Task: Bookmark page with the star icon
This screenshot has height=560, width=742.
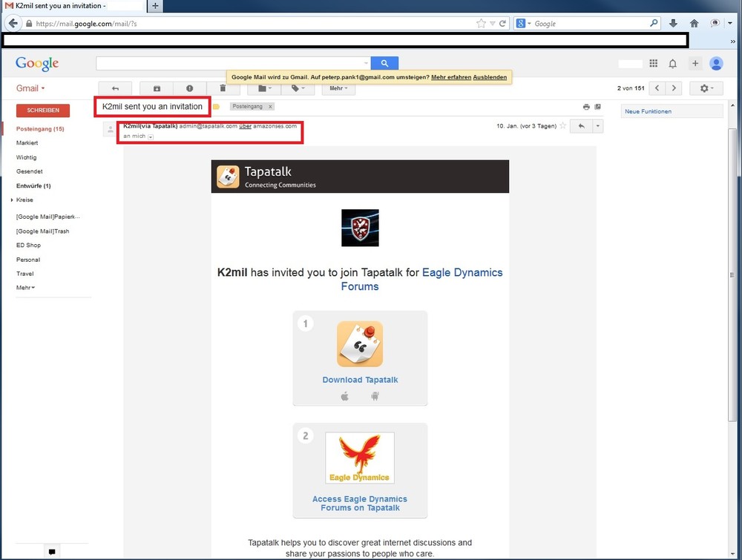Action: pyautogui.click(x=481, y=23)
